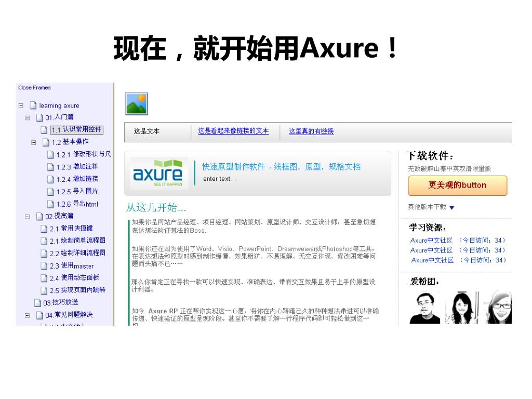Viewport: 532px width, 399px height.
Task: Open 03.技巧放送 page
Action: coord(61,302)
